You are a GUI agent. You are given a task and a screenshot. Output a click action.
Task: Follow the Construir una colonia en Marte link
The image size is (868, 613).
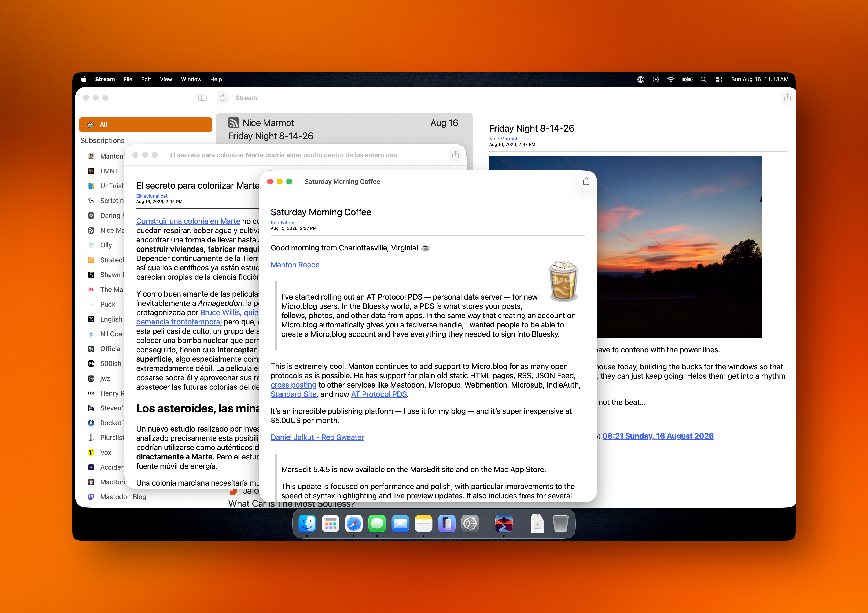pyautogui.click(x=188, y=221)
